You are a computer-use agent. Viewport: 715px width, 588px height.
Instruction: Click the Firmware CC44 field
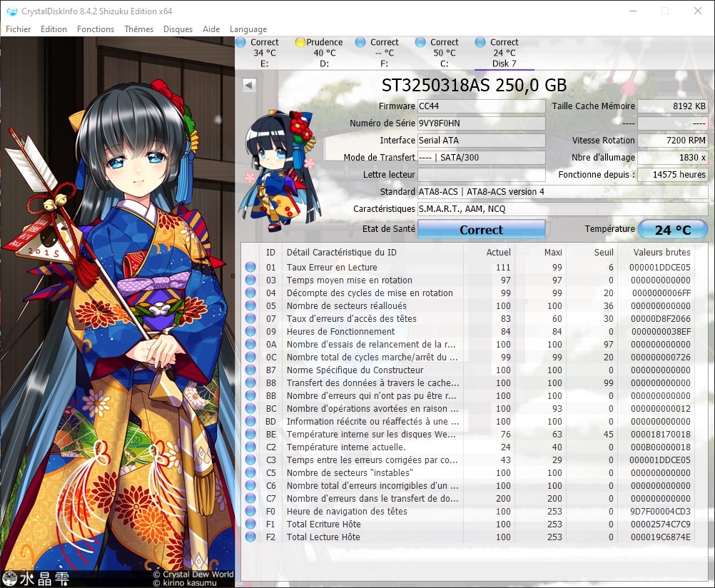(481, 106)
